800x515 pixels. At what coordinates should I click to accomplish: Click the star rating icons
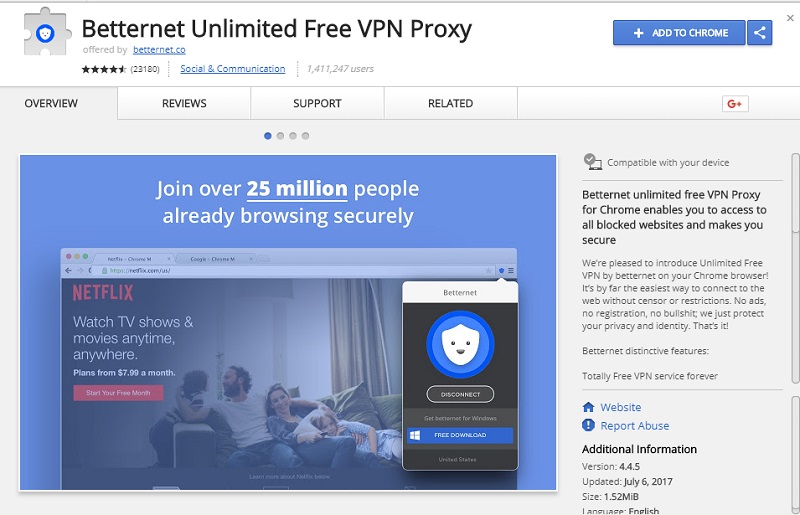104,69
